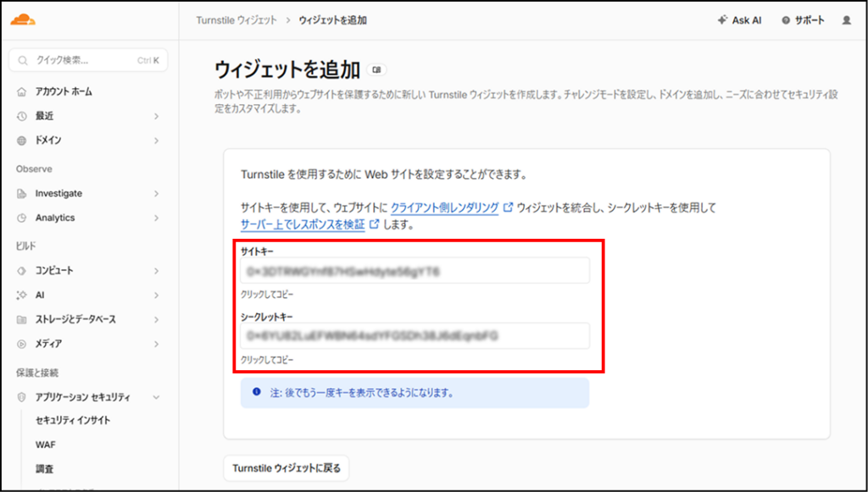The height and width of the screenshot is (492, 868).
Task: Click the Ask AI button
Action: pos(739,20)
